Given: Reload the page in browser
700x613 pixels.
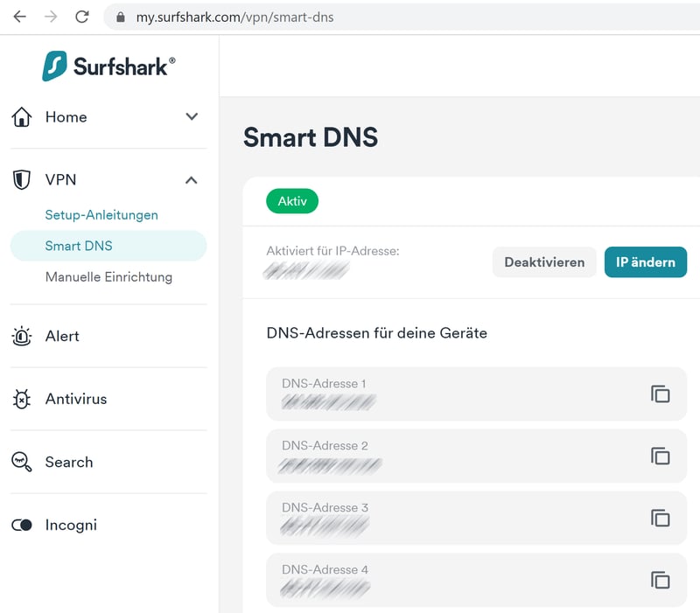Looking at the screenshot, I should click(x=82, y=17).
